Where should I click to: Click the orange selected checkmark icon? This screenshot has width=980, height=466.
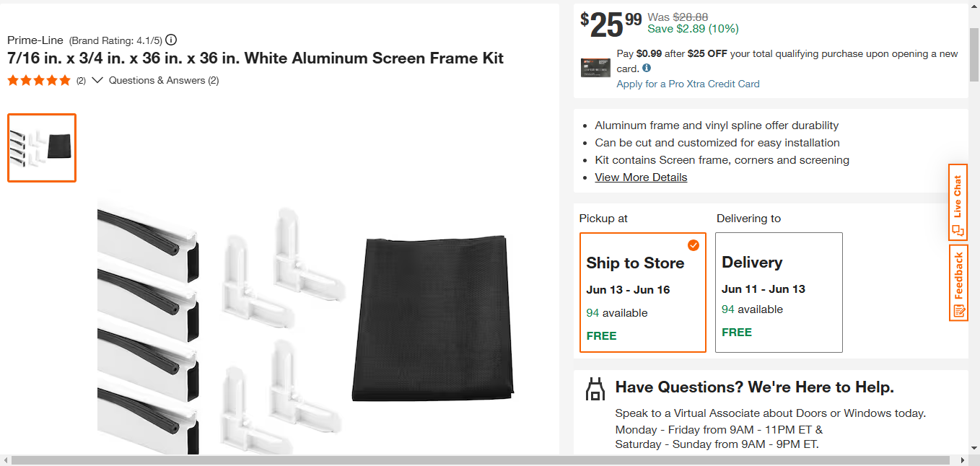point(694,245)
